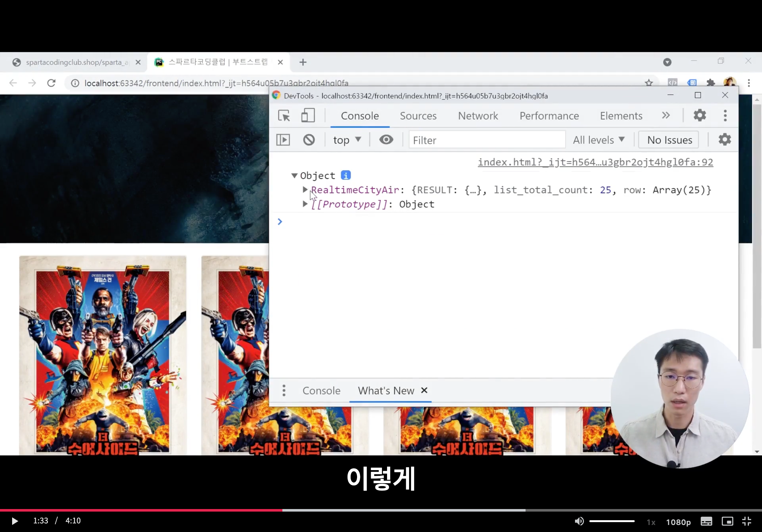Toggle the device toolbar icon
The image size is (762, 532).
pos(308,116)
